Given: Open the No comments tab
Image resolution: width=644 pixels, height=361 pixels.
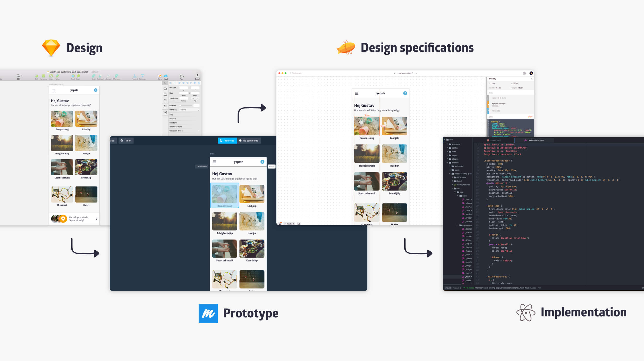Looking at the screenshot, I should tap(249, 141).
